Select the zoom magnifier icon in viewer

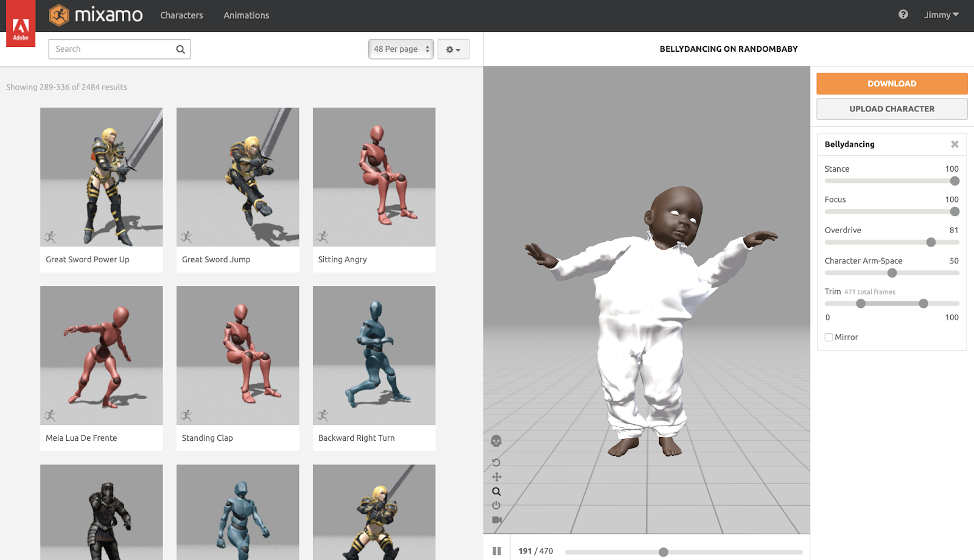point(497,491)
